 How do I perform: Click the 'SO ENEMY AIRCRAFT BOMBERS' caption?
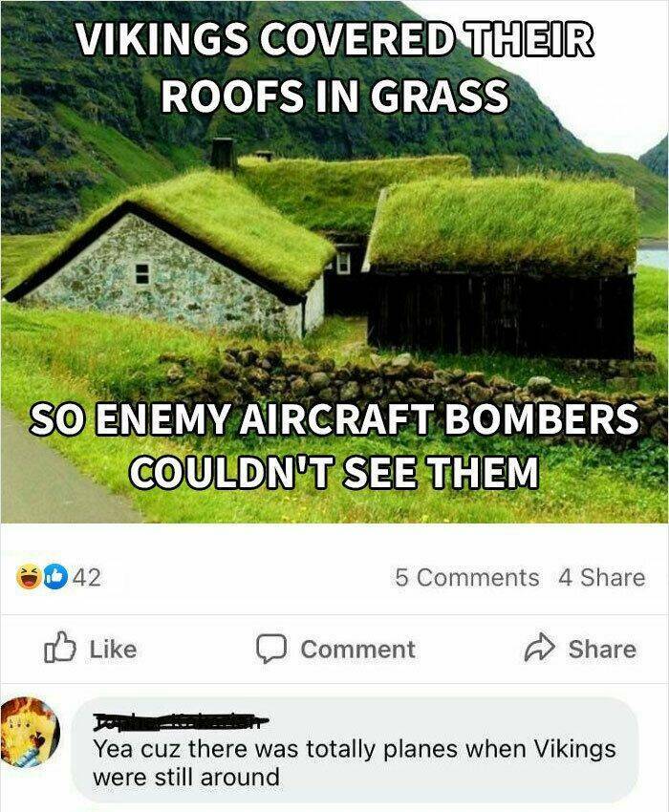334,418
